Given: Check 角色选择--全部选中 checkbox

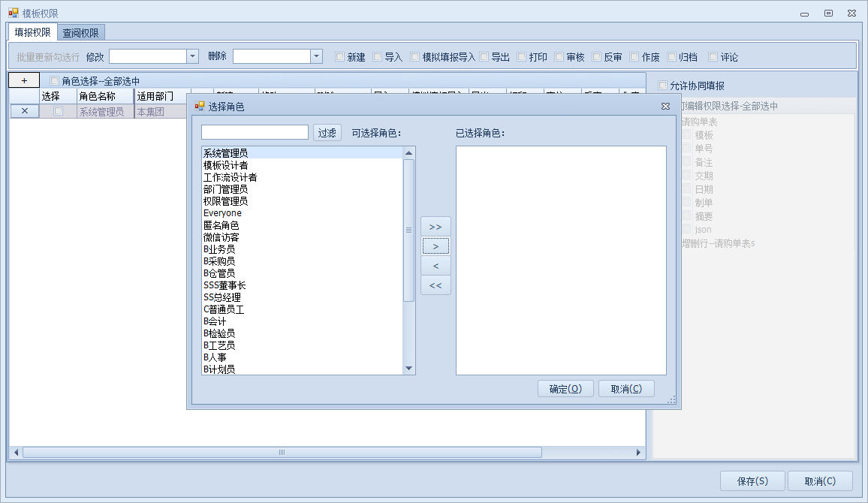Looking at the screenshot, I should tap(54, 81).
